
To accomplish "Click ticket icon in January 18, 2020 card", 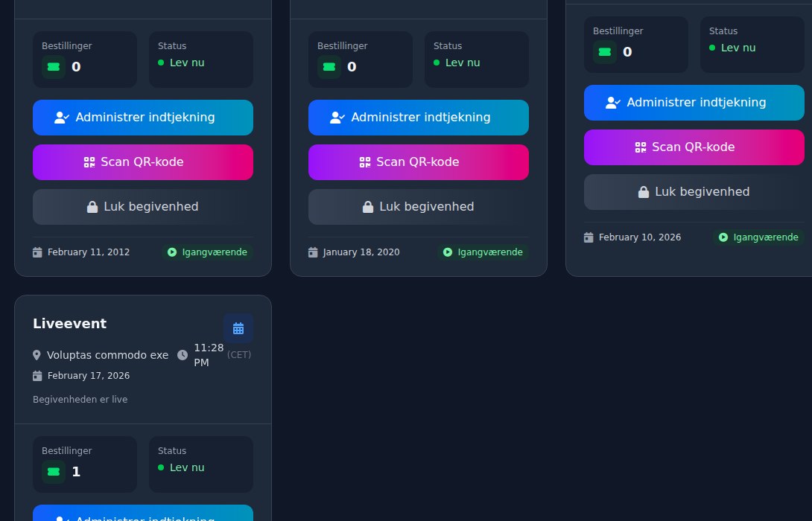I will (x=329, y=67).
